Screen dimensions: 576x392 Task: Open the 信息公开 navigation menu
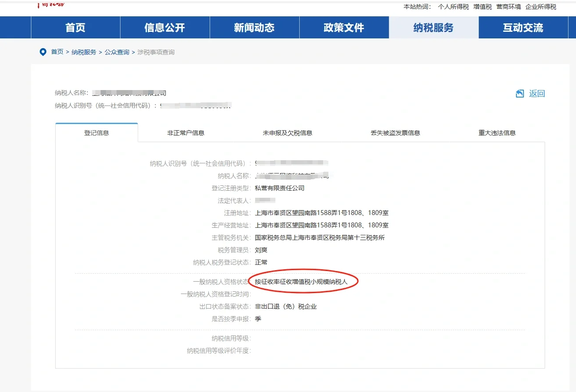pyautogui.click(x=164, y=27)
